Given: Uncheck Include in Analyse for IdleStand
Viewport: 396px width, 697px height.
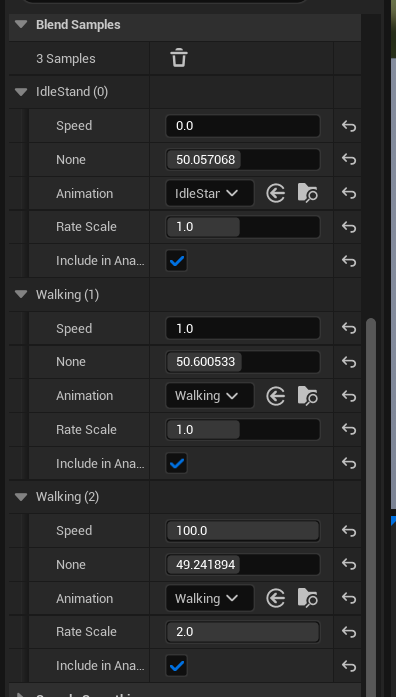Looking at the screenshot, I should tap(177, 261).
